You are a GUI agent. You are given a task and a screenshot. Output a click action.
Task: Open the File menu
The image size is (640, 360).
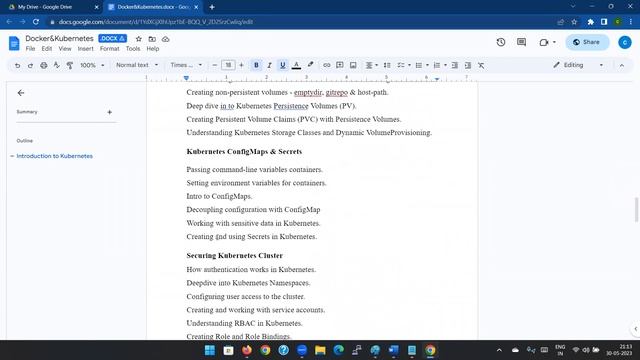pos(30,49)
